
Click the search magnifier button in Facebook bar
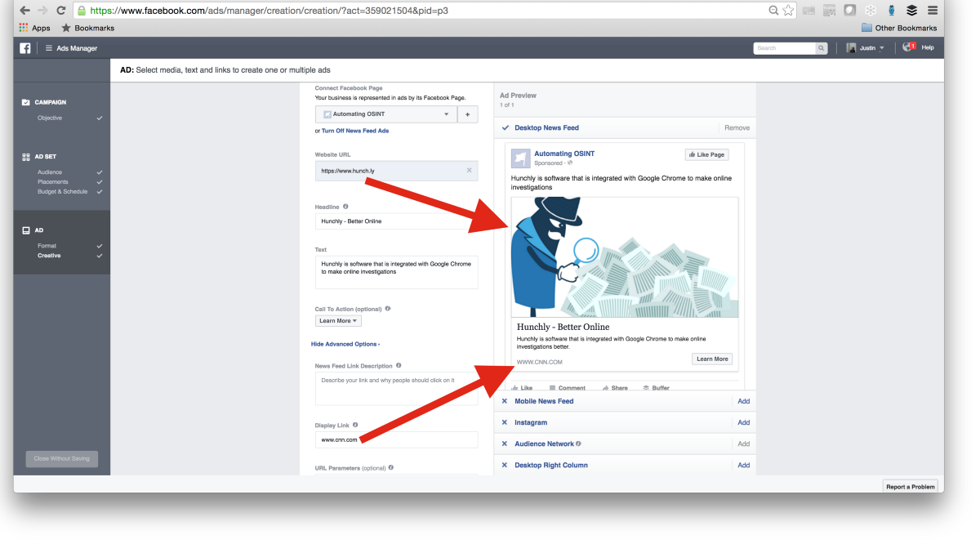(822, 48)
